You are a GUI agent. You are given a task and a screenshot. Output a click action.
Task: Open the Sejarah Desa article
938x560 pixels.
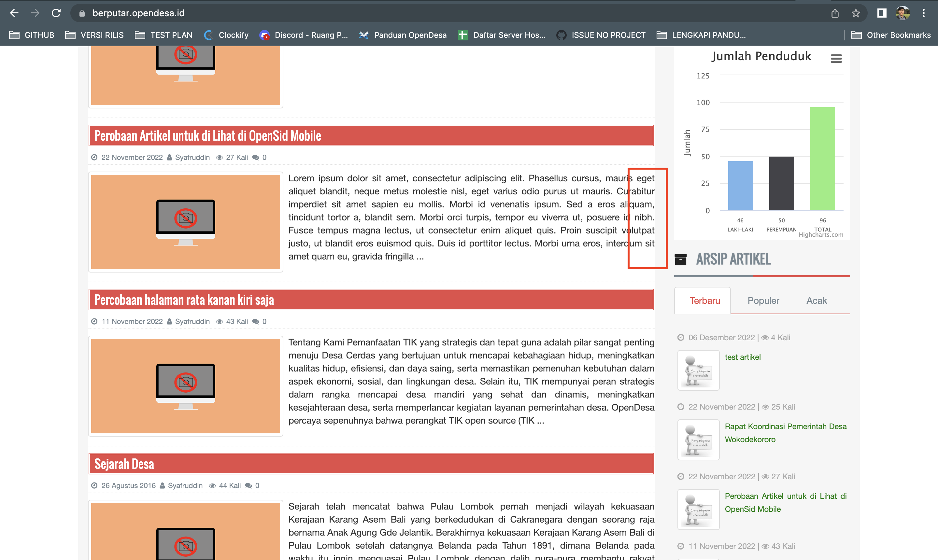tap(124, 463)
